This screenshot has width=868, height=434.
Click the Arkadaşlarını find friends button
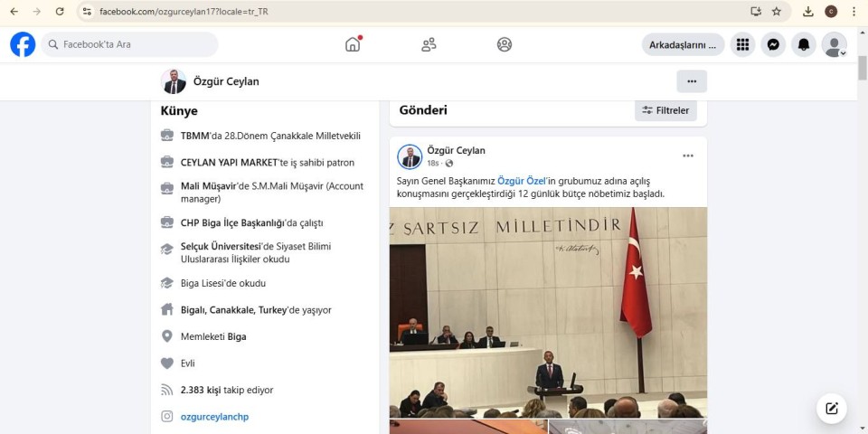[684, 45]
